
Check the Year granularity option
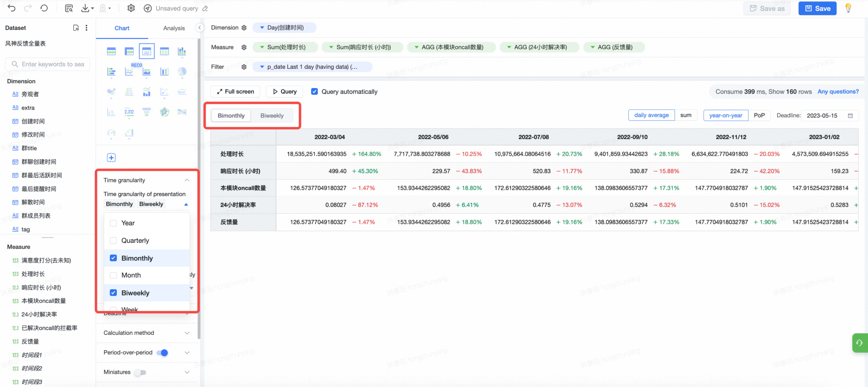click(113, 223)
